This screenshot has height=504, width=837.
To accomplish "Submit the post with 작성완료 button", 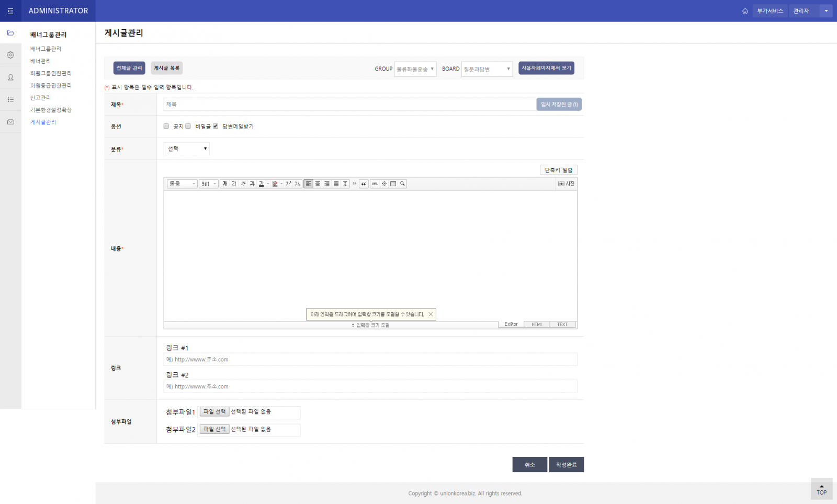I will pyautogui.click(x=567, y=465).
